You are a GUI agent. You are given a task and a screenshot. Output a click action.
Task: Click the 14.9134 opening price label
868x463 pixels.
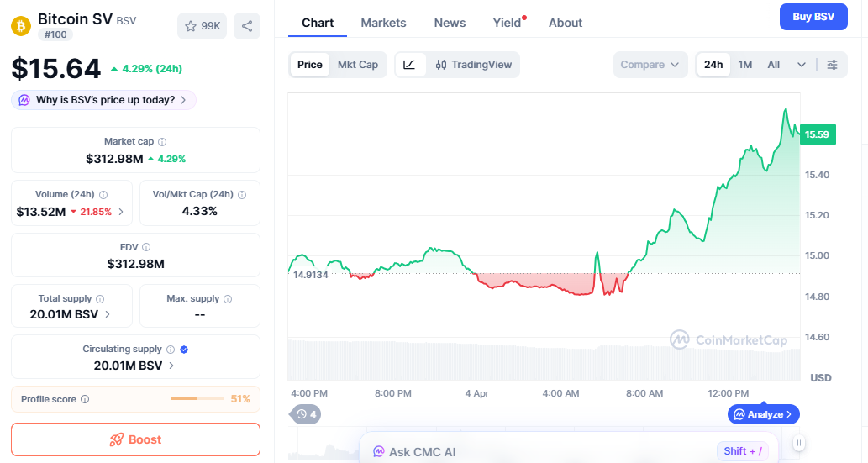(x=311, y=275)
